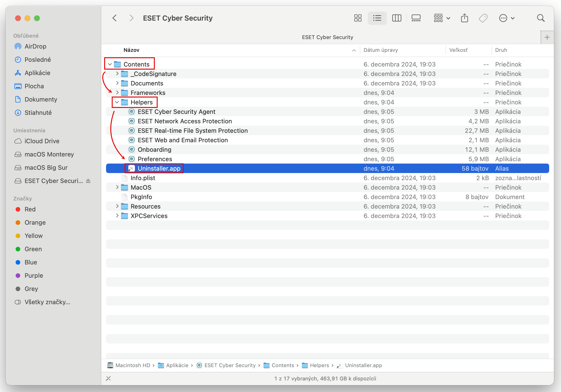Add a new tab with plus button
The width and height of the screenshot is (561, 392).
pos(547,37)
